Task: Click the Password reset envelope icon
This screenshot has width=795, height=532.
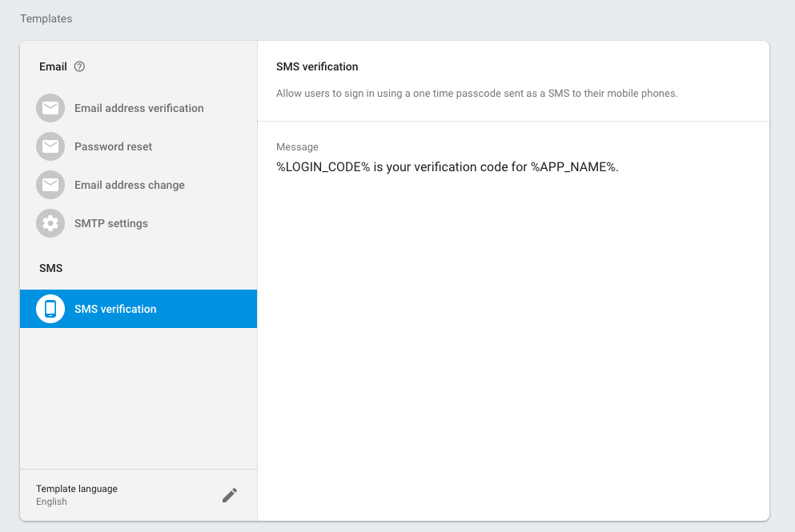Action: point(50,146)
